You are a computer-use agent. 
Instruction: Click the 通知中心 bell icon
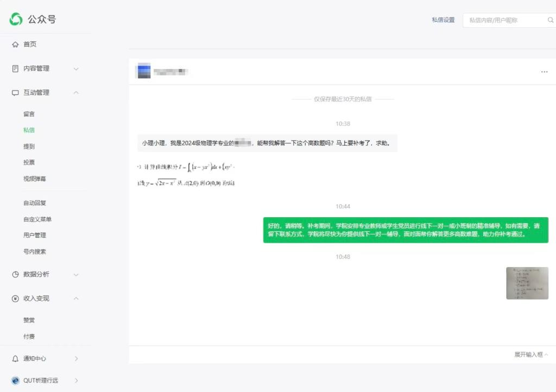pos(15,359)
